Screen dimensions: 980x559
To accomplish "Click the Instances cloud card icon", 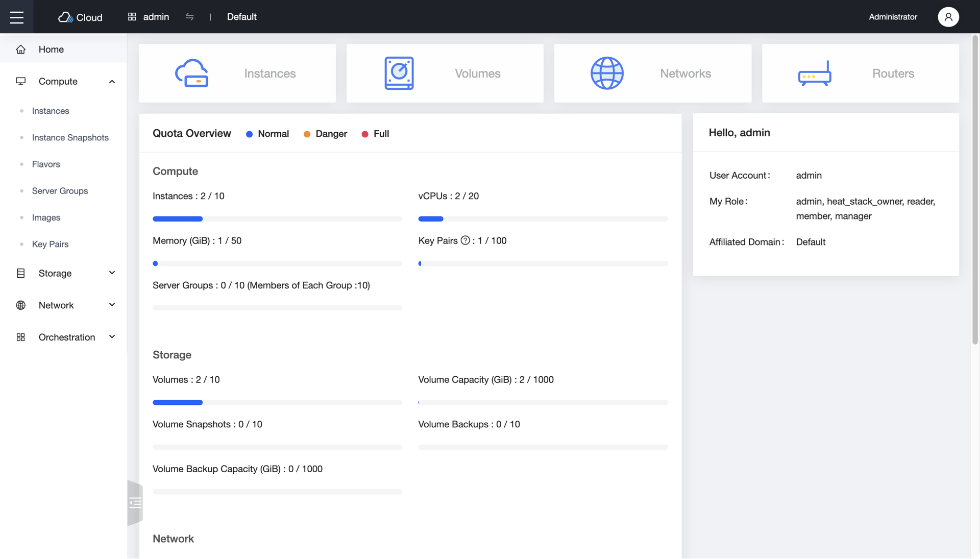I will pos(192,73).
